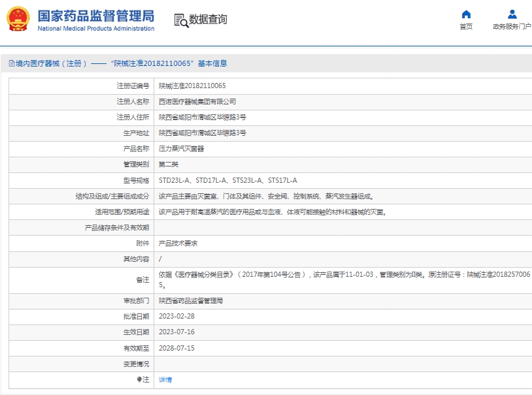This screenshot has height=395, width=532.
Task: Click the 数据查询 heading text
Action: [208, 20]
